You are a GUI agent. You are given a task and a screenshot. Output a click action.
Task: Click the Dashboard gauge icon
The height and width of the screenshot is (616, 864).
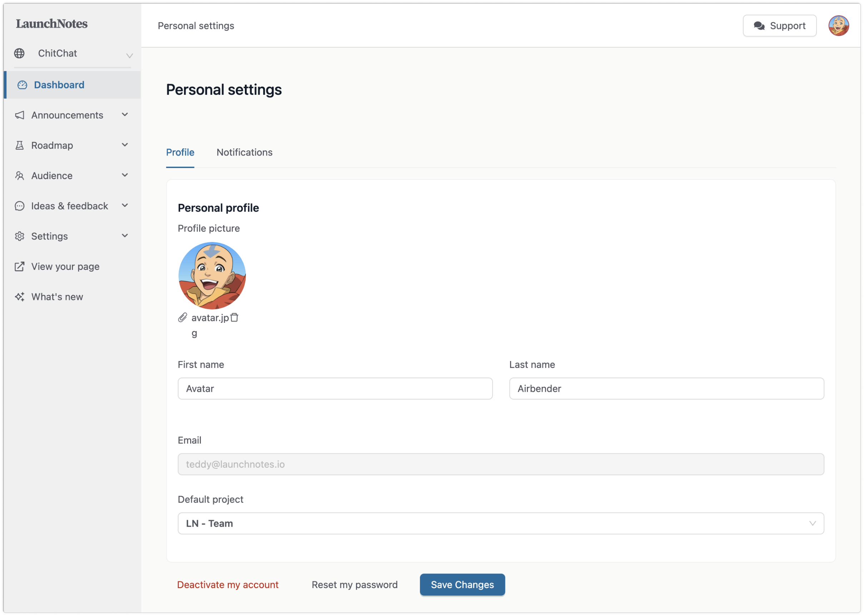click(x=23, y=85)
